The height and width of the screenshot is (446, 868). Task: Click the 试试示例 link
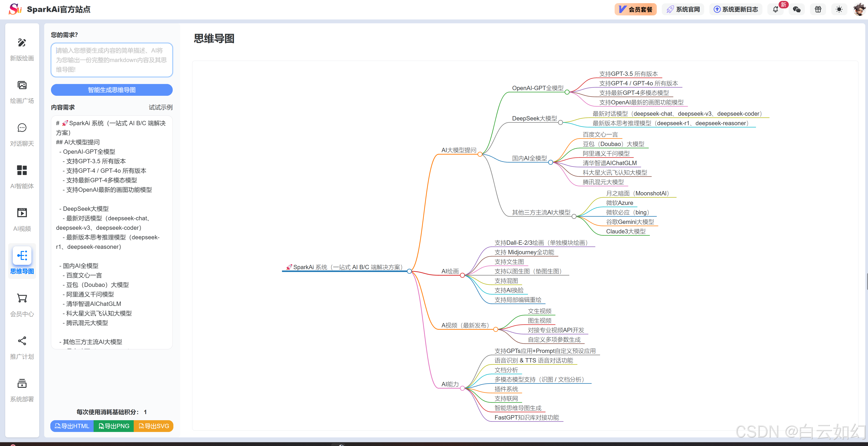[x=160, y=107]
